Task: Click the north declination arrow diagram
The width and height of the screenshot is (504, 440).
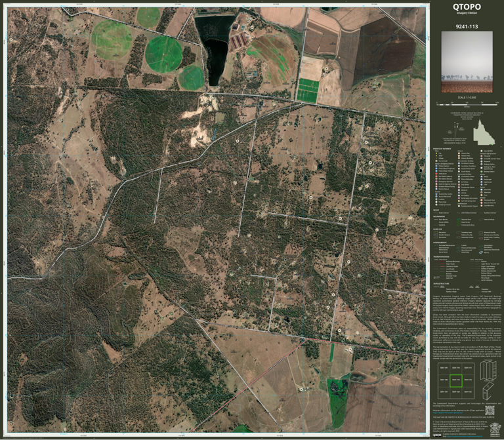Action: [455, 130]
